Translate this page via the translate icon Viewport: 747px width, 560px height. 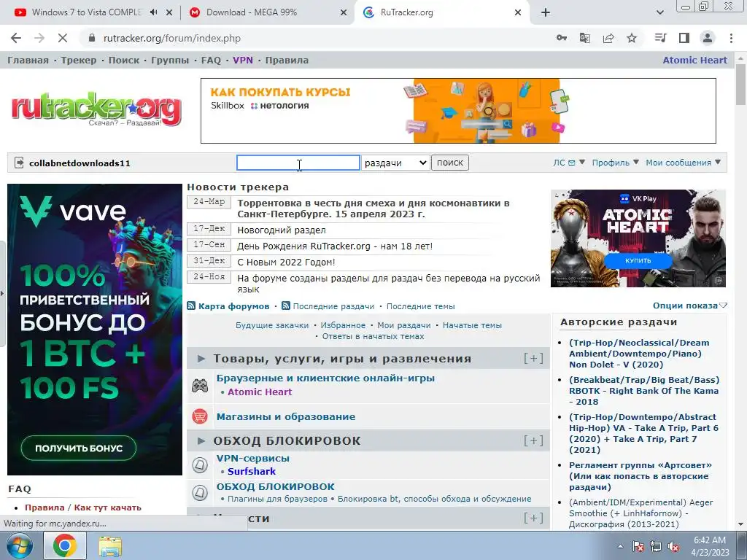584,38
